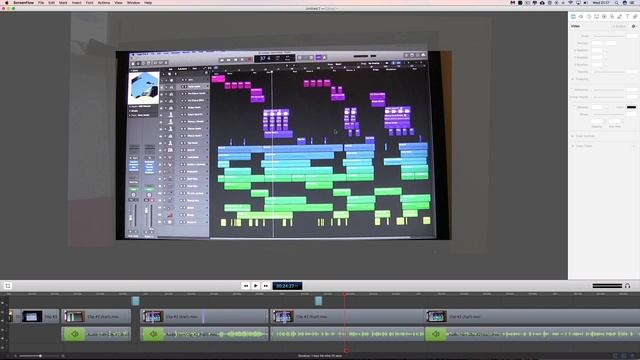The width and height of the screenshot is (640, 360).
Task: Select the last video clip thumbnail
Action: click(436, 316)
